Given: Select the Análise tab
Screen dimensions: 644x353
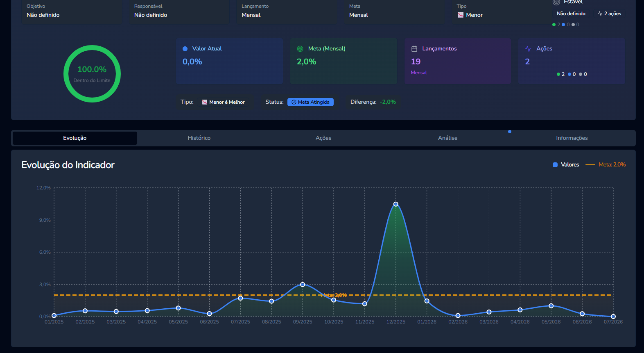Looking at the screenshot, I should tap(447, 138).
